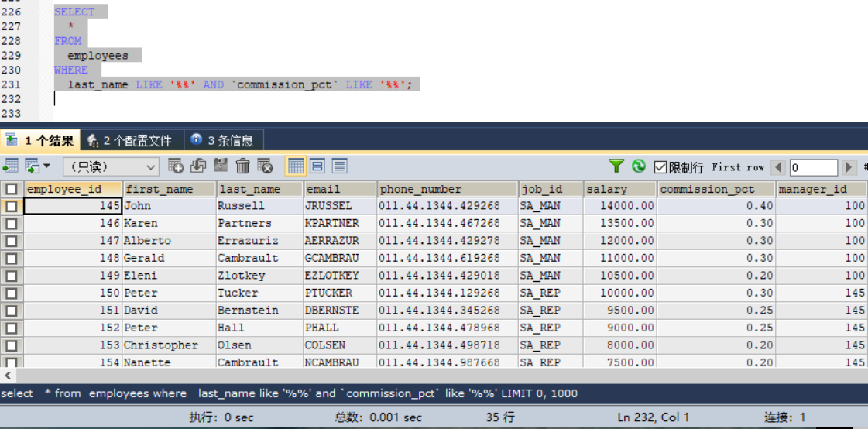Click the cancel changes icon

pyautogui.click(x=265, y=166)
